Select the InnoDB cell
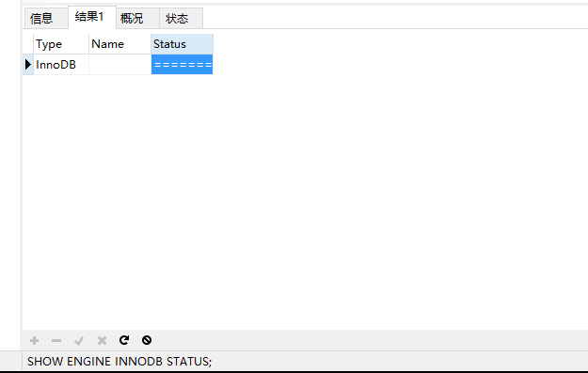Viewport: 588px width, 373px height. pos(61,65)
